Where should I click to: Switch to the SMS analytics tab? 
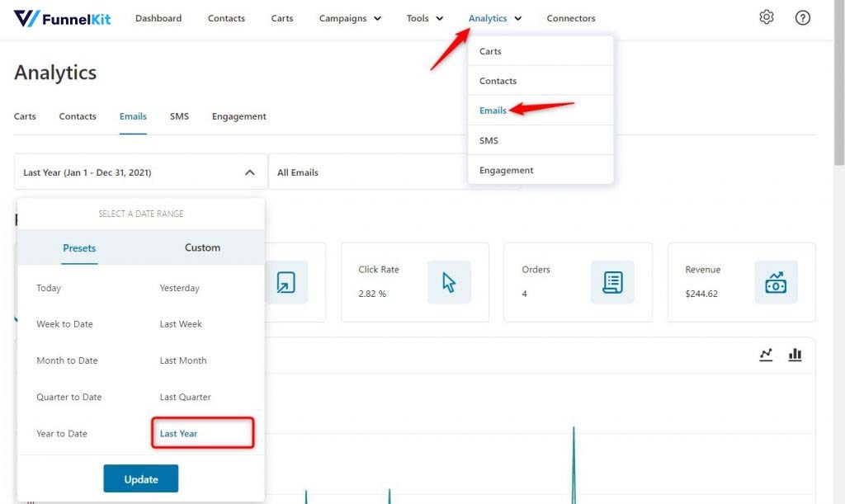click(x=179, y=116)
